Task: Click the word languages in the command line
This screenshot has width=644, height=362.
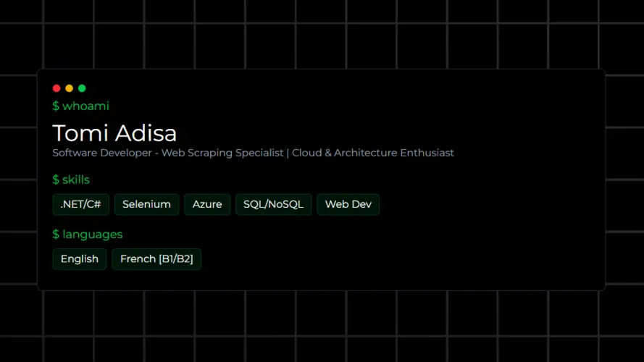Action: [93, 235]
